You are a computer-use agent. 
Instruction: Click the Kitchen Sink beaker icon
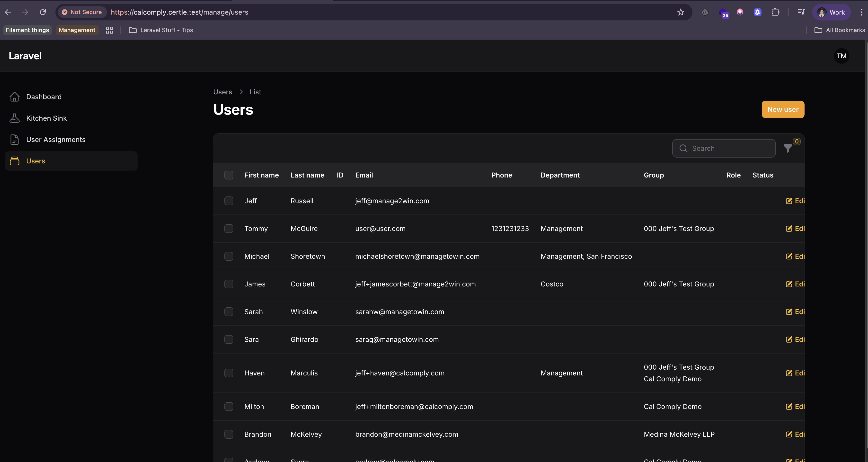15,118
